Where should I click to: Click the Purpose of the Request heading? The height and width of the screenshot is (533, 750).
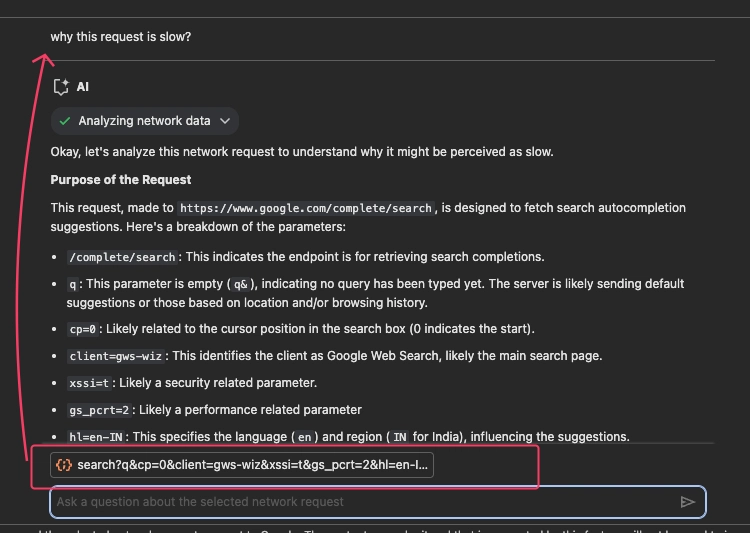121,180
